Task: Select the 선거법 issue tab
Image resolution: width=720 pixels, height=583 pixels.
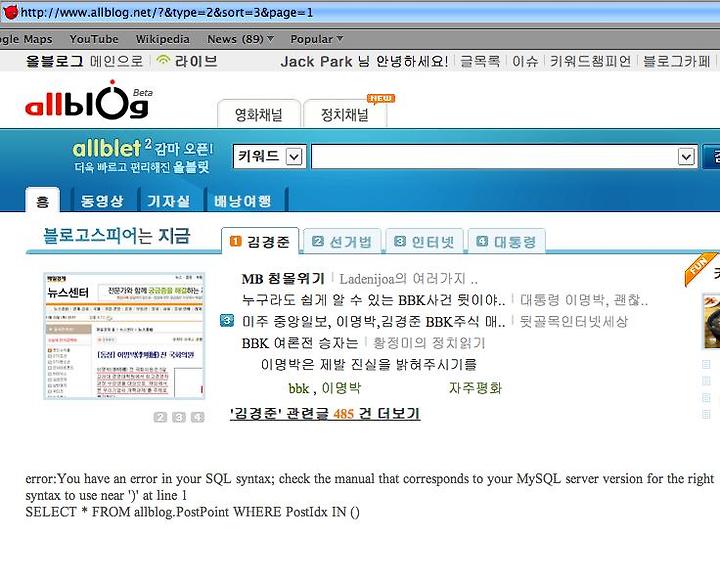Action: click(x=342, y=241)
